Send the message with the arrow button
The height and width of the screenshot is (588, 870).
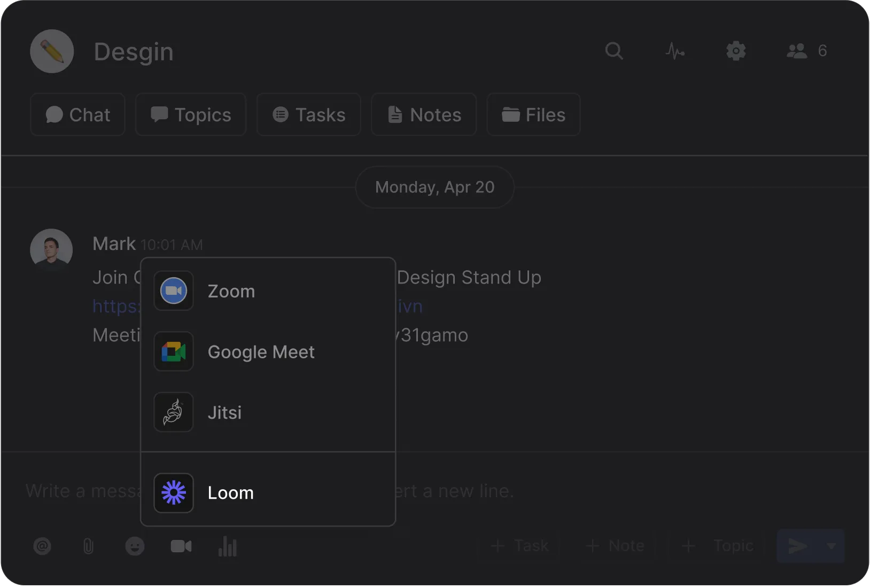pyautogui.click(x=798, y=546)
